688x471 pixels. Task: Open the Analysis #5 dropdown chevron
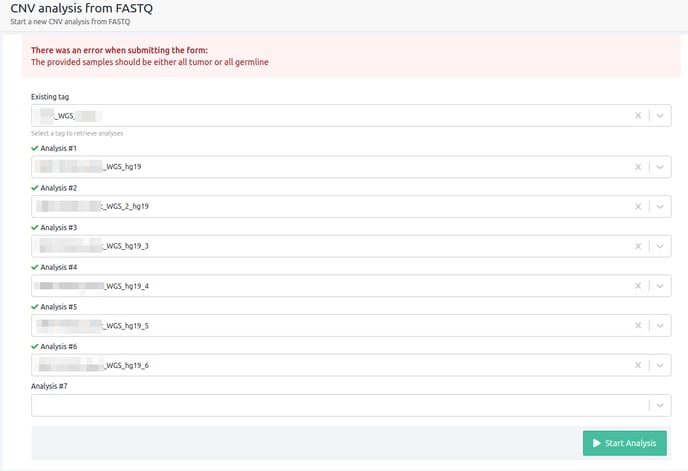660,326
